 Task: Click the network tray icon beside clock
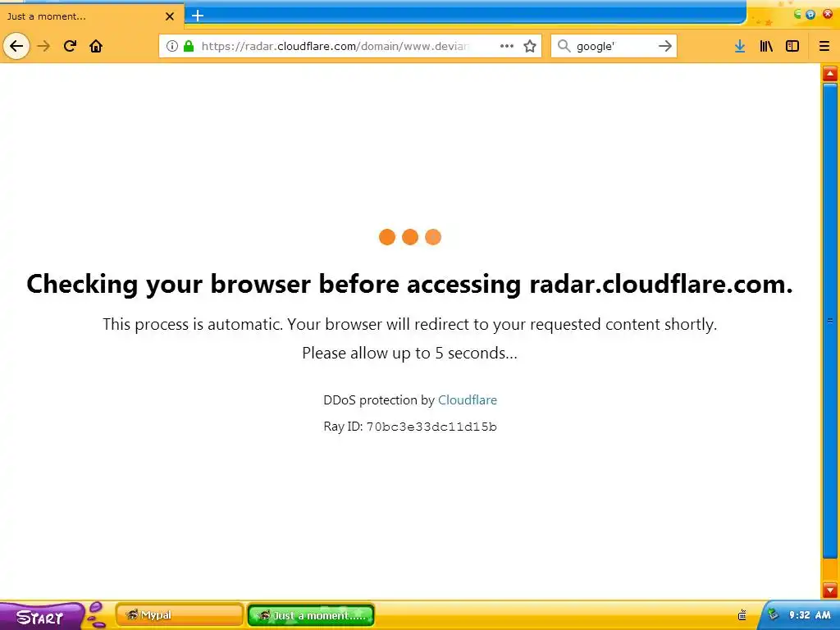(x=773, y=614)
